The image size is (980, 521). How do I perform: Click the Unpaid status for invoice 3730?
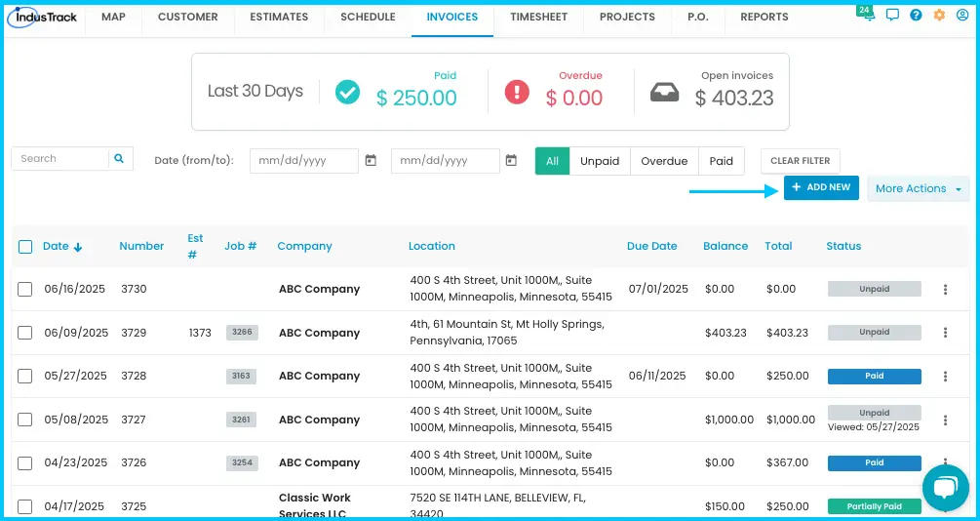coord(875,289)
